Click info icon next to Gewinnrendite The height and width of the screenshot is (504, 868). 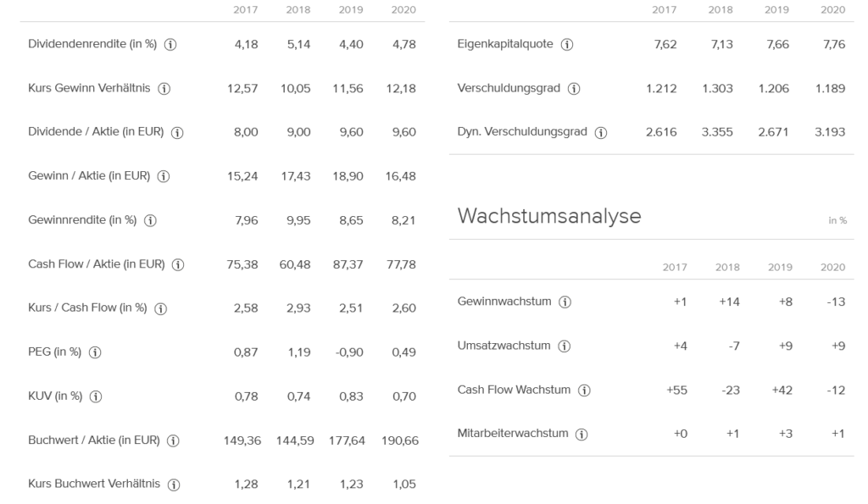[x=150, y=221]
